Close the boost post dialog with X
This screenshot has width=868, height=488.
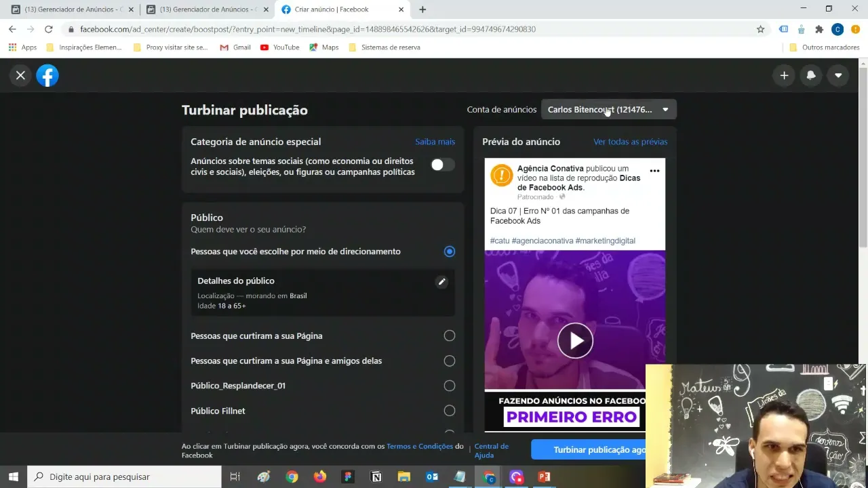coord(20,75)
